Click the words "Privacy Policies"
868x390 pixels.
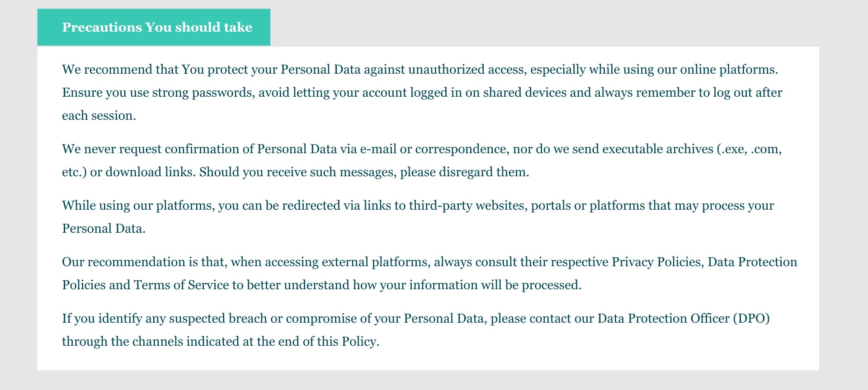pyautogui.click(x=656, y=262)
